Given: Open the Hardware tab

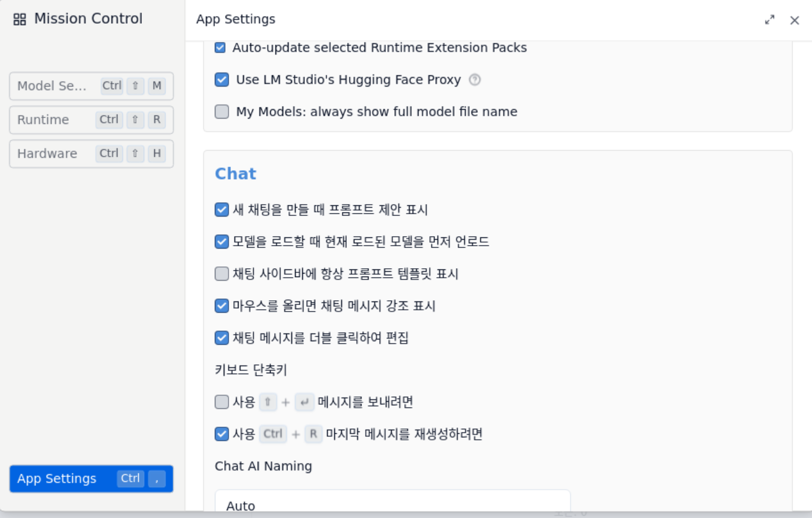Looking at the screenshot, I should [x=91, y=154].
